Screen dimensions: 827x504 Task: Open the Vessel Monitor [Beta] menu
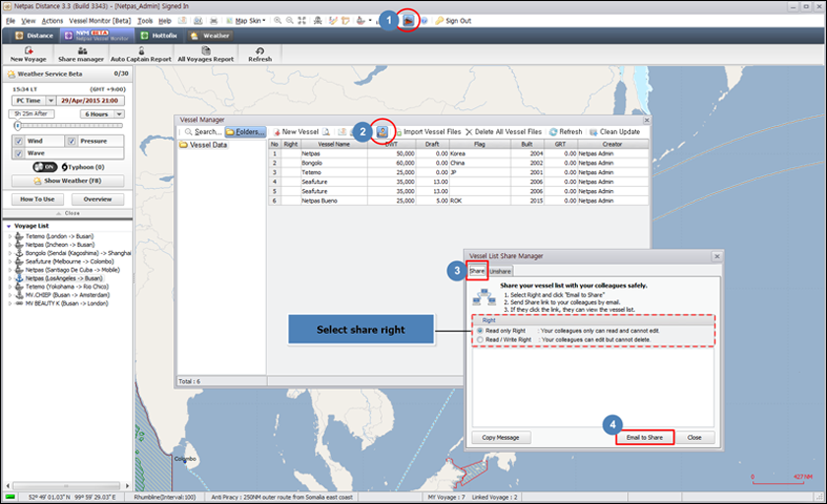tap(99, 21)
